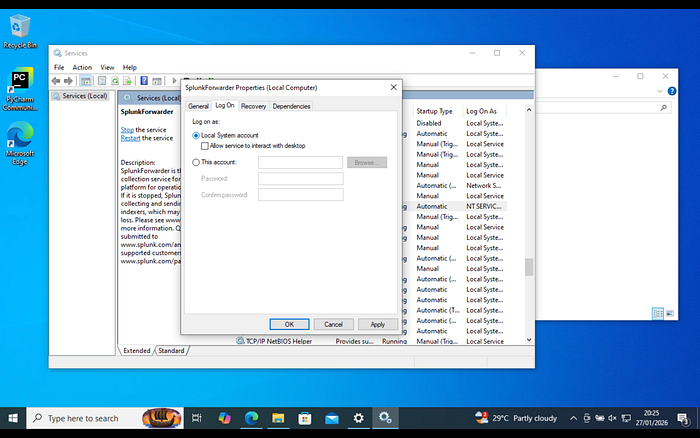Click the blue help icon in background window

click(x=671, y=91)
